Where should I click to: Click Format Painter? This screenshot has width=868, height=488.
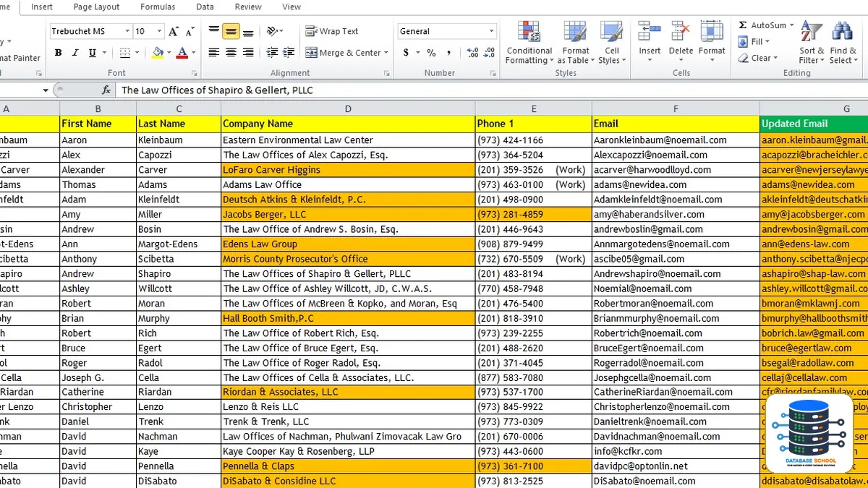click(x=20, y=58)
